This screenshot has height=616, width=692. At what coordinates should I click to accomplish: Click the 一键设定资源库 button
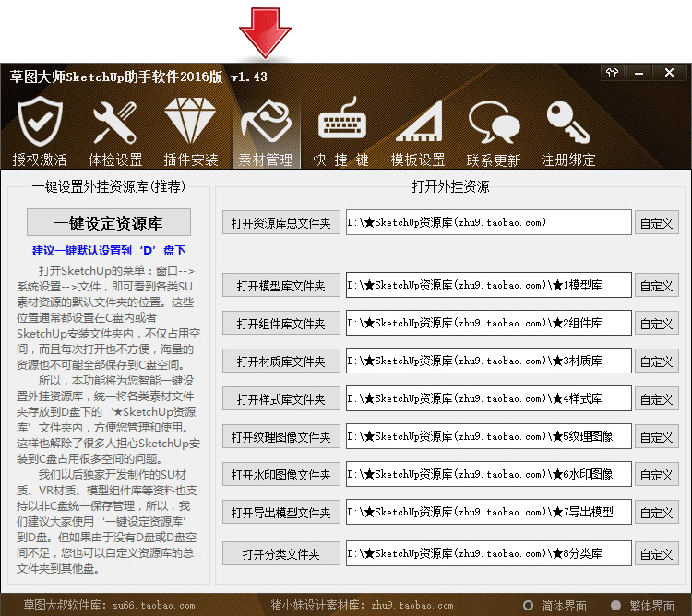click(x=109, y=222)
